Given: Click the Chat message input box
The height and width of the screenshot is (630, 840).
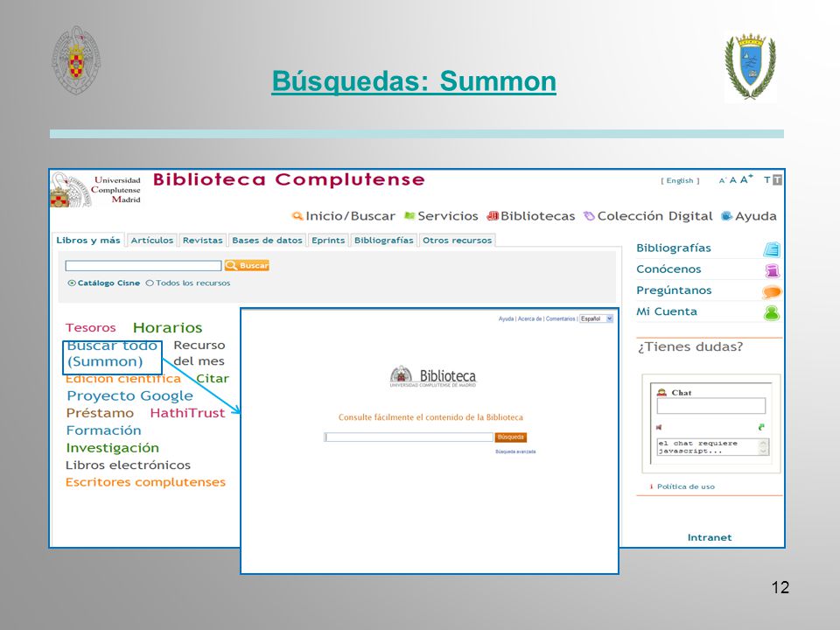Looking at the screenshot, I should 710,405.
